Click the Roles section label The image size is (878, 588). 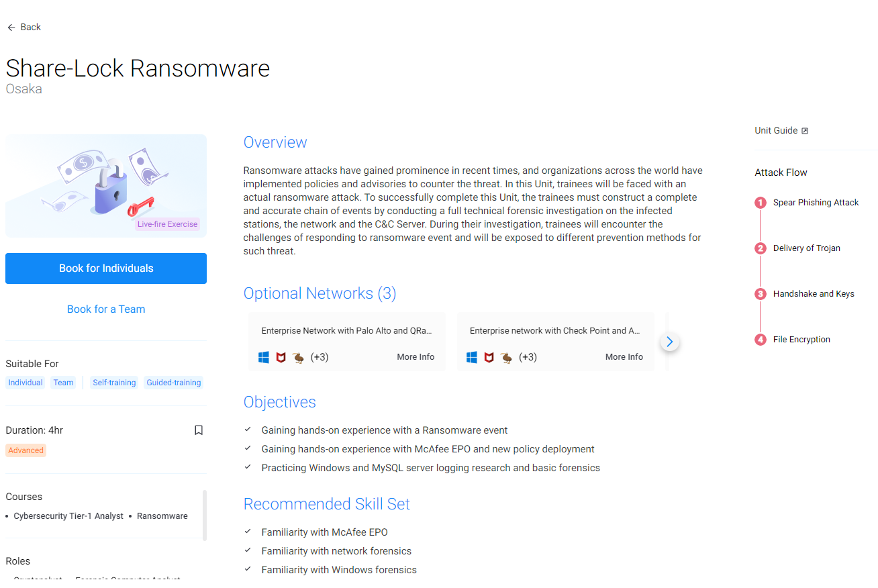[18, 561]
